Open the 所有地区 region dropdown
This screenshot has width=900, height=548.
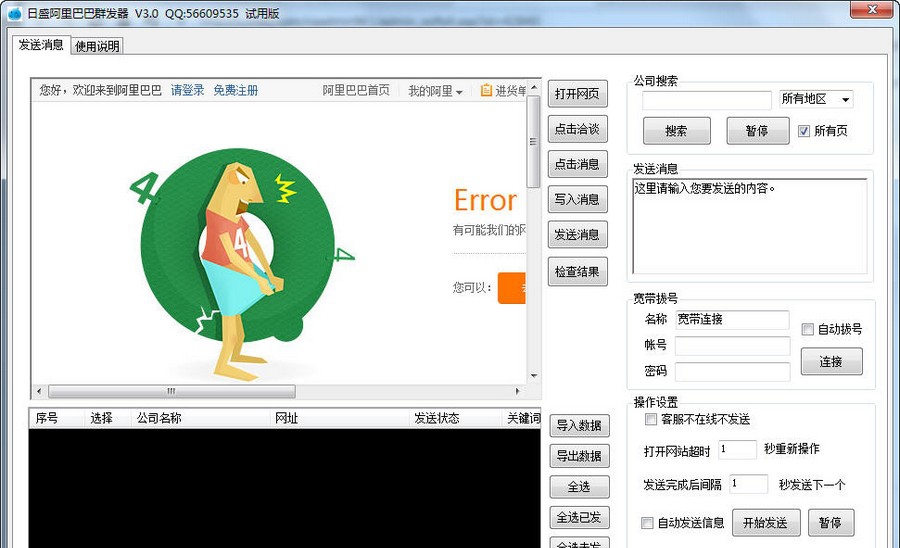pos(816,99)
